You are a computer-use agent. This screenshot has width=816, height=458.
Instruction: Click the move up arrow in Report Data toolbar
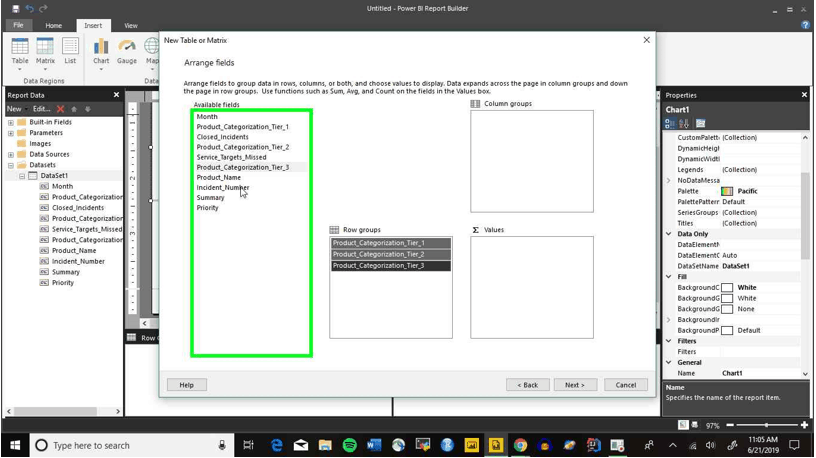(x=74, y=109)
